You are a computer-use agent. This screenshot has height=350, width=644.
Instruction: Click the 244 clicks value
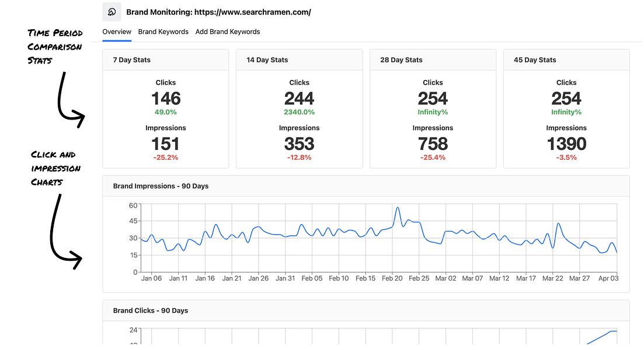pyautogui.click(x=299, y=99)
